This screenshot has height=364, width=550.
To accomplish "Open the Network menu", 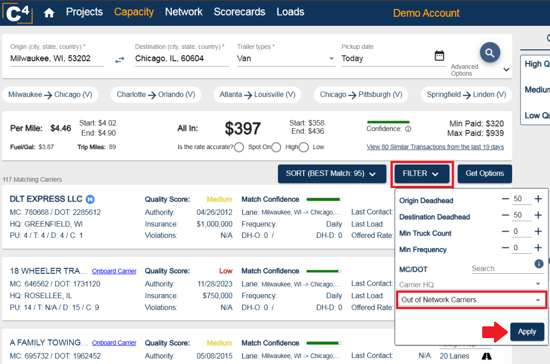I will point(183,12).
